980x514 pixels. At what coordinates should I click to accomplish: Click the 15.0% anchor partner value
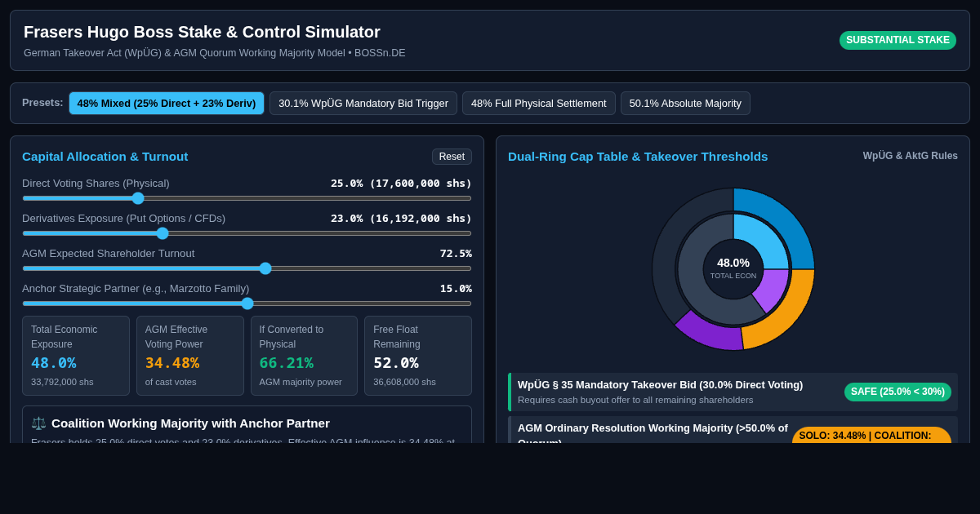456,289
